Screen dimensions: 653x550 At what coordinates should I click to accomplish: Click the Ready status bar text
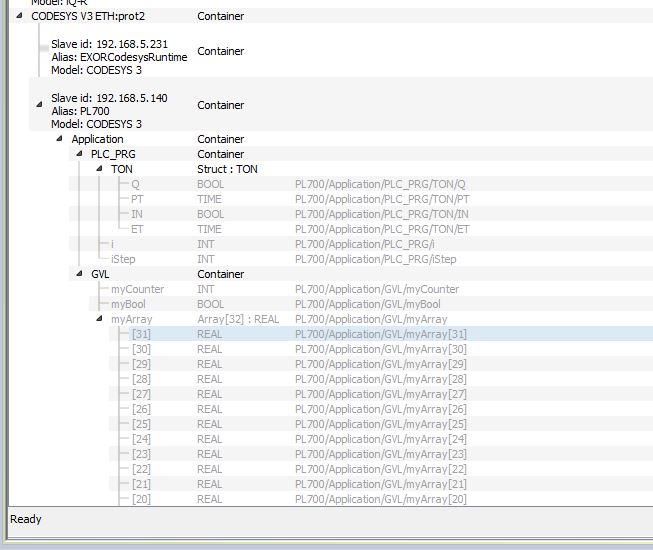coord(26,519)
